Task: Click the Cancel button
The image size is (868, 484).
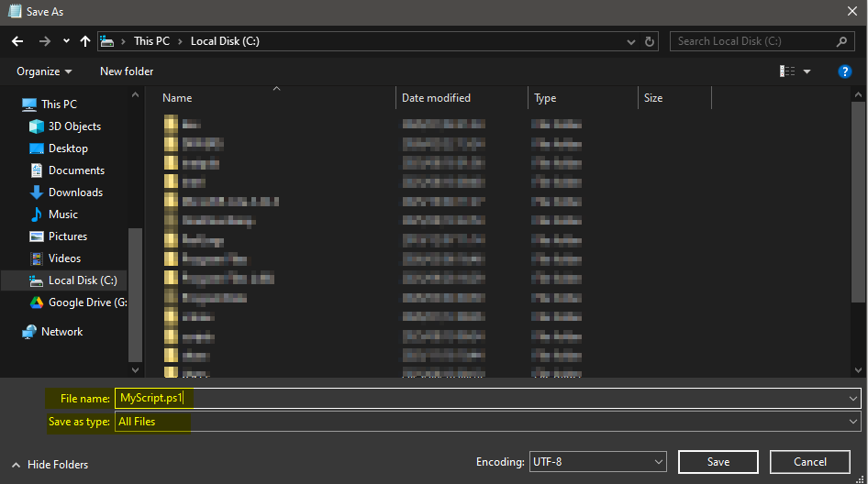Action: click(x=810, y=462)
